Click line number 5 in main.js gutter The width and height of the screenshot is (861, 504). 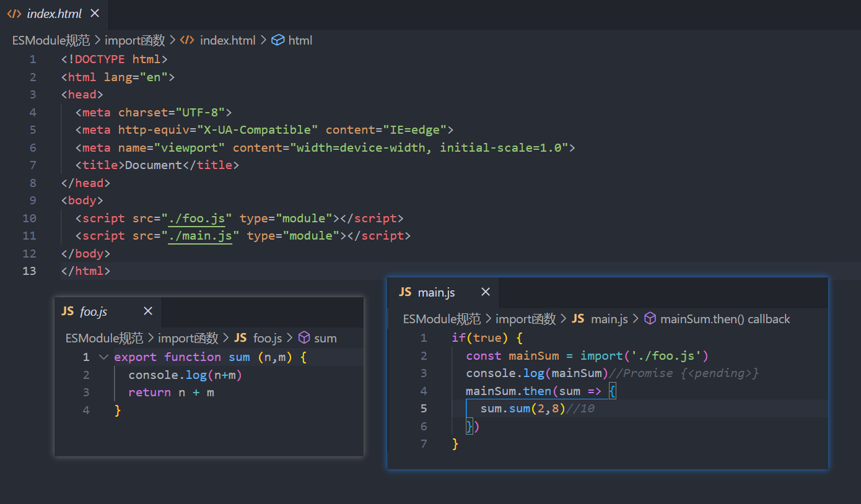pos(424,409)
